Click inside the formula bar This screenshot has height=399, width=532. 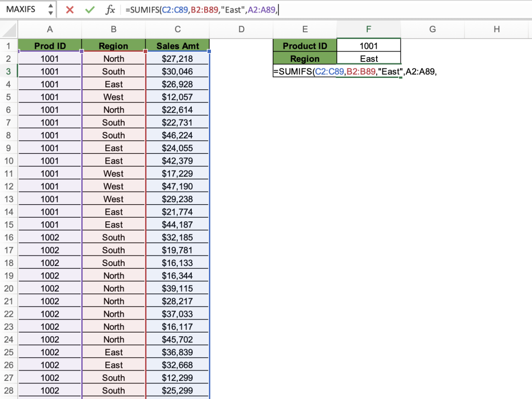208,9
